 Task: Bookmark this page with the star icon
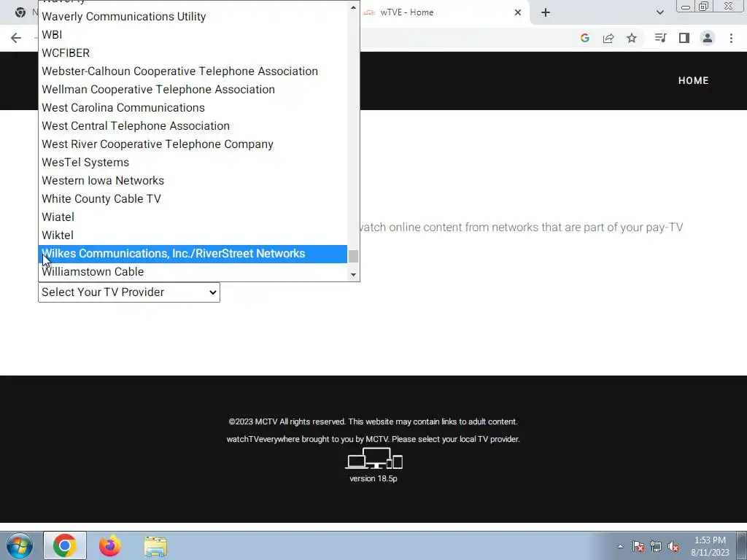[632, 38]
